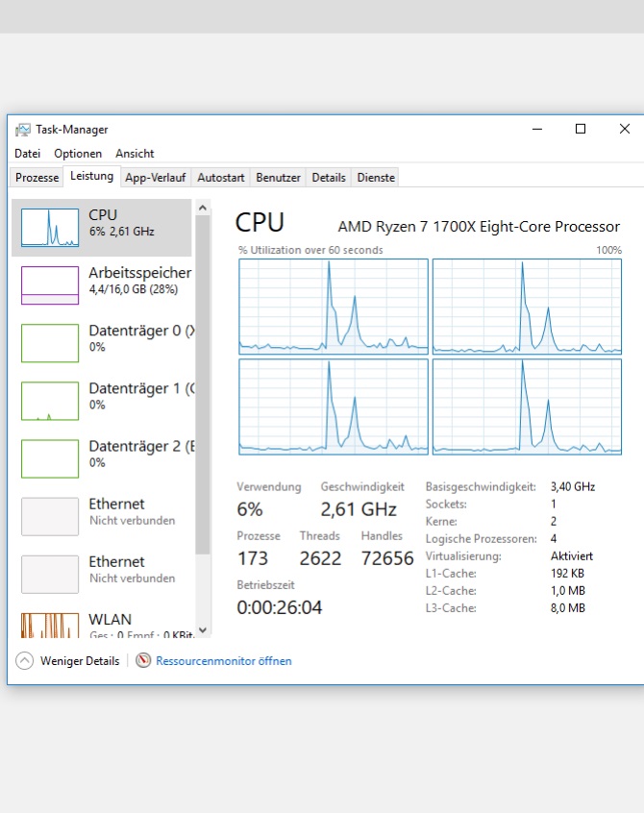This screenshot has height=813, width=644.
Task: Click the Prozesse count 173
Action: click(x=253, y=558)
